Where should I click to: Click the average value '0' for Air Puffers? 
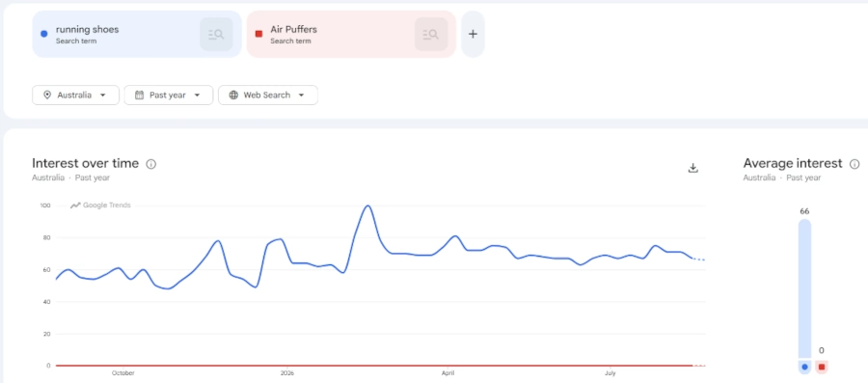(x=822, y=350)
